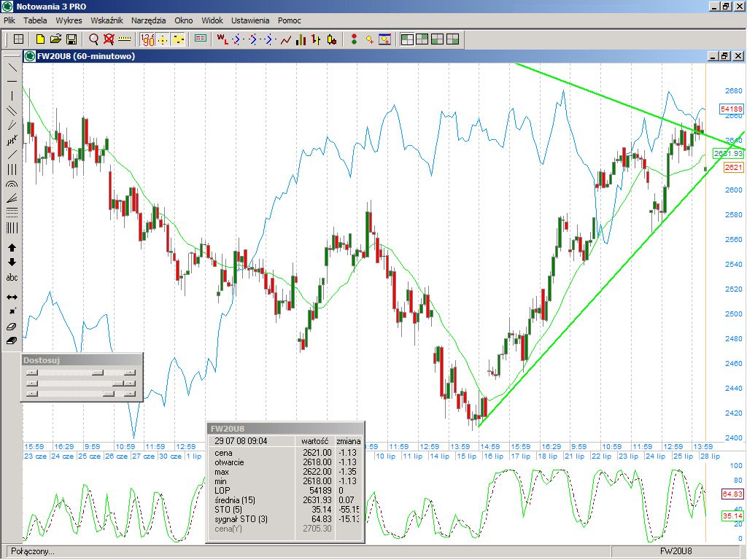
Task: Select the abc text annotation tool
Action: tap(12, 278)
